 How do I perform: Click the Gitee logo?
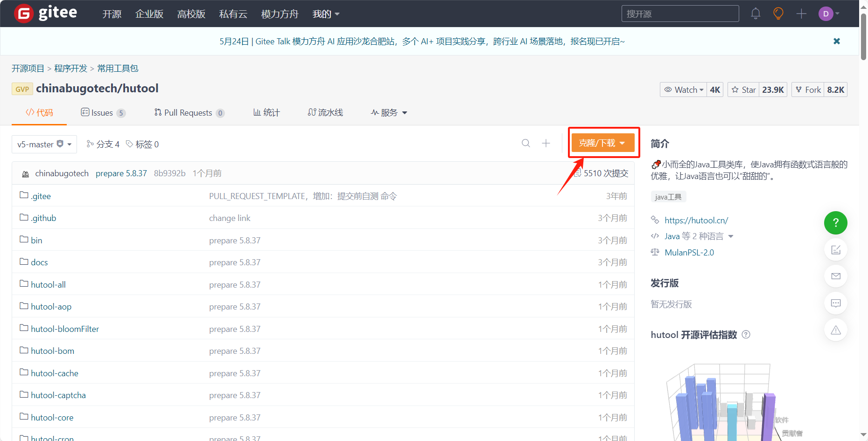pyautogui.click(x=46, y=13)
